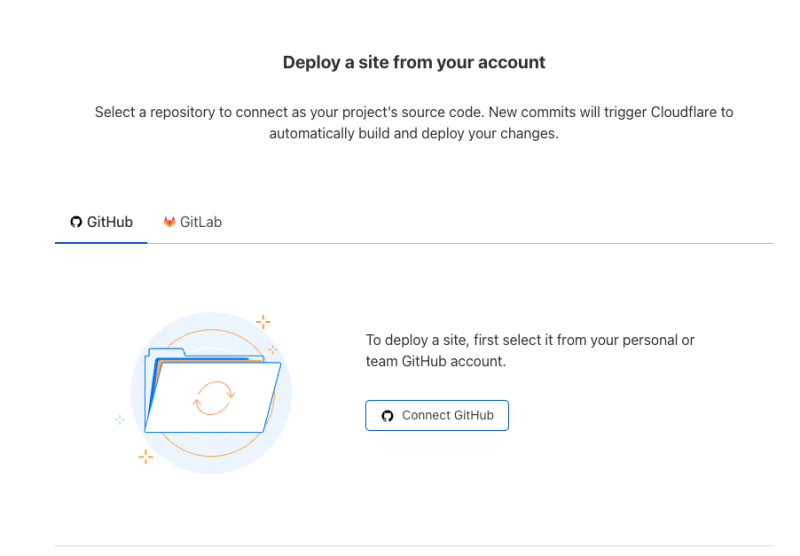
Task: Click the word Cloudflare in the description
Action: (668, 112)
